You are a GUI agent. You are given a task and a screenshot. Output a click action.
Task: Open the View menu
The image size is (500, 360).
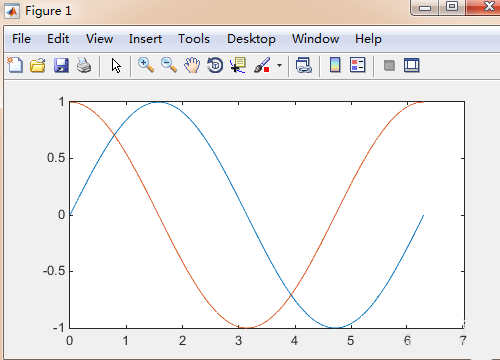99,39
